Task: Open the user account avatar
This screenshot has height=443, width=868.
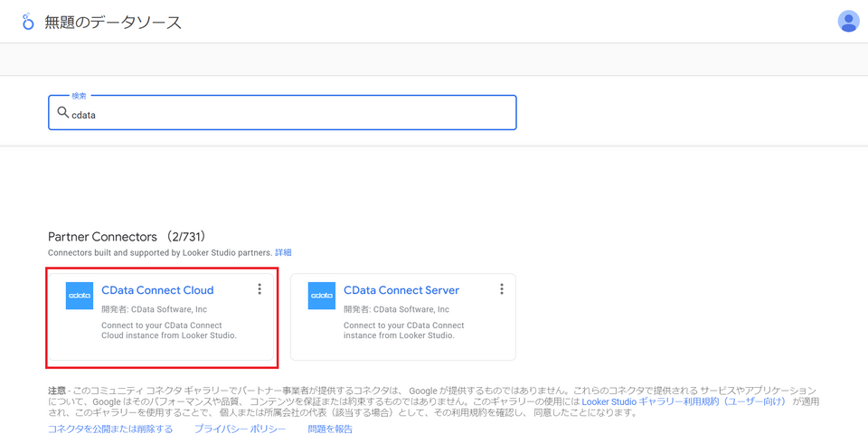Action: coord(848,22)
